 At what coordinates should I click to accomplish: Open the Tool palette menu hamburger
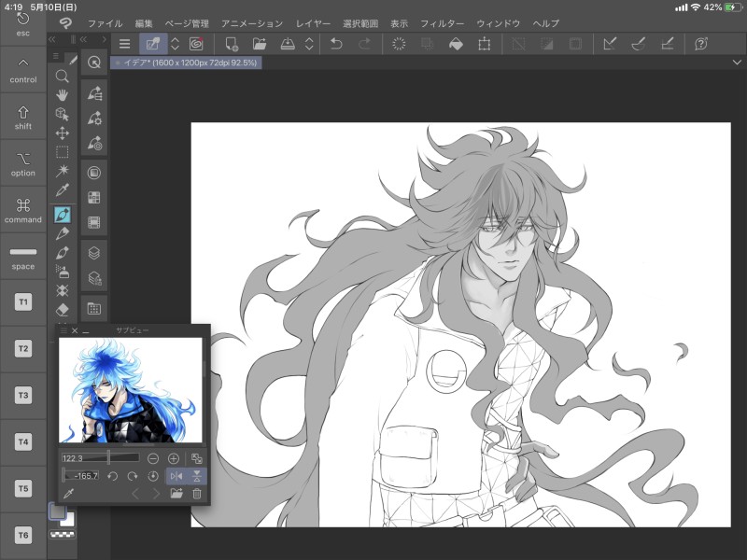[x=56, y=56]
